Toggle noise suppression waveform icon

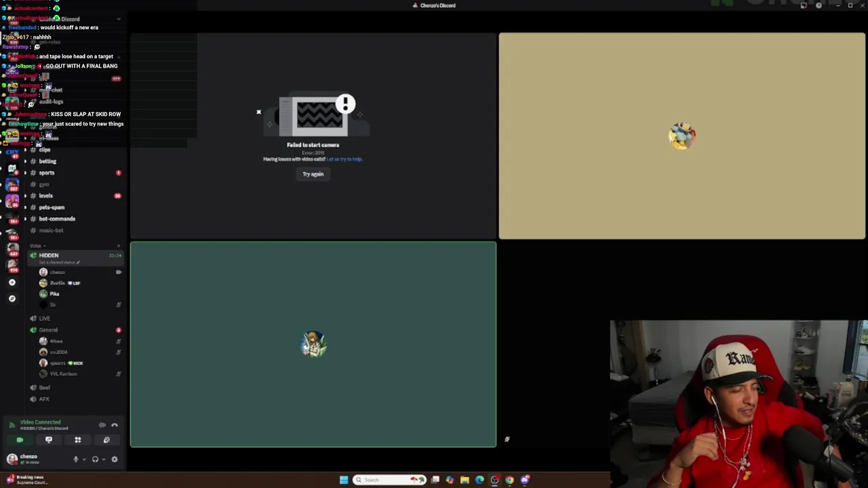point(102,425)
